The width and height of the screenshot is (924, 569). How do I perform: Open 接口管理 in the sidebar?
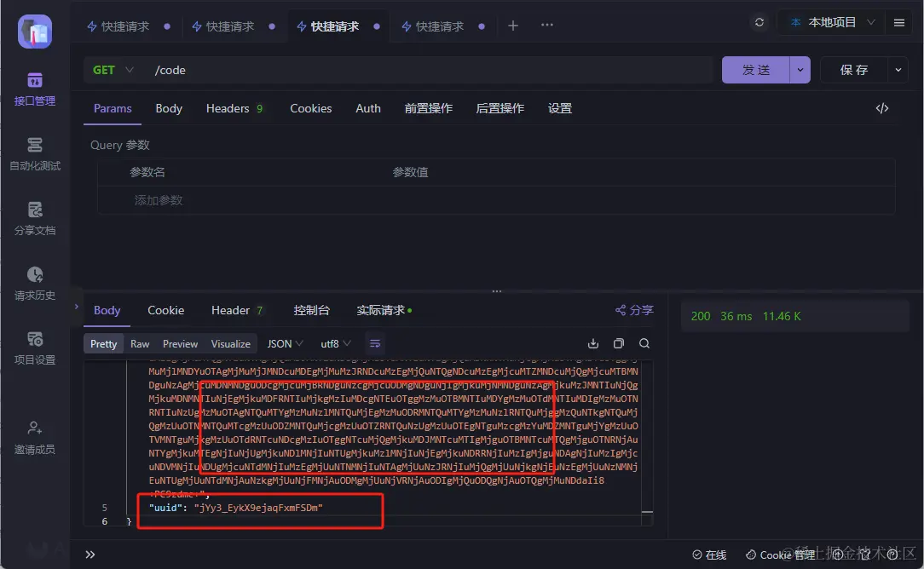pyautogui.click(x=35, y=89)
